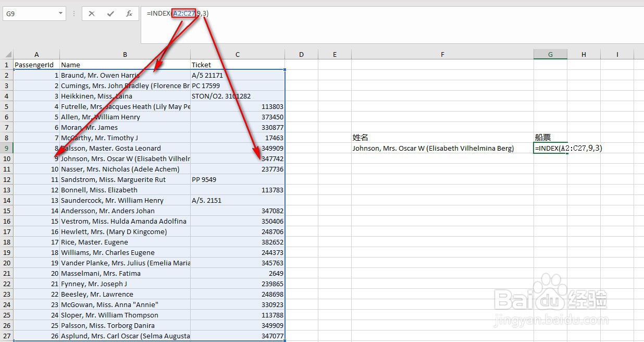Select cell with McGowan, Miss. Anna "Annie"

point(125,304)
